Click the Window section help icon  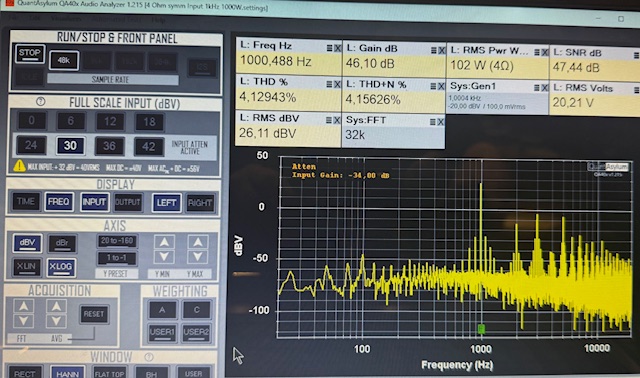point(149,357)
